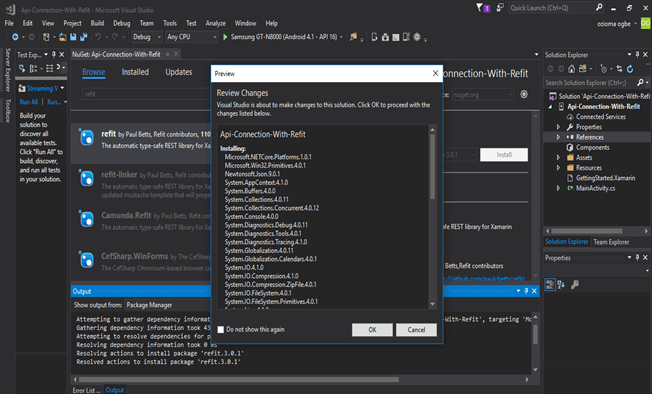This screenshot has height=394, width=652.
Task: Click the Save All icon in toolbar
Action: coord(83,37)
